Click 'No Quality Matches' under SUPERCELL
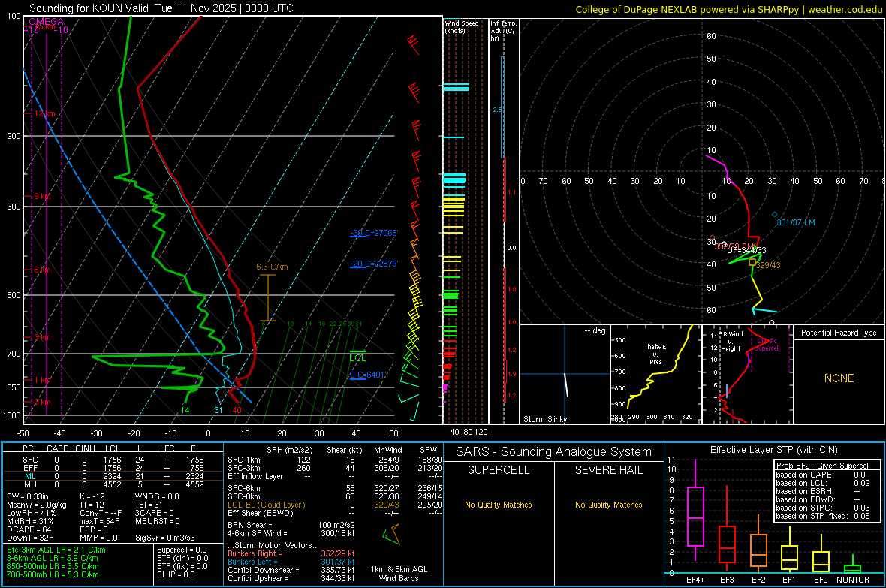 click(499, 505)
